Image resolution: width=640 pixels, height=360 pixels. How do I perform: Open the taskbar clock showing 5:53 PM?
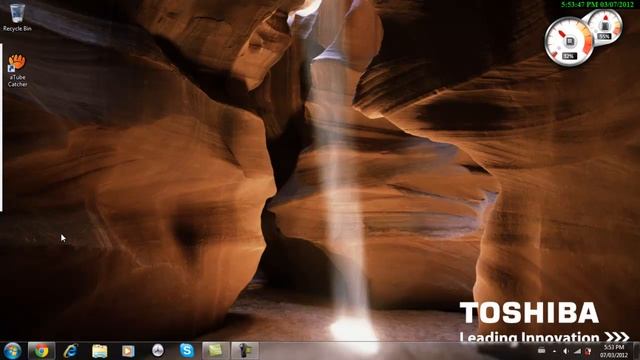[x=613, y=351]
